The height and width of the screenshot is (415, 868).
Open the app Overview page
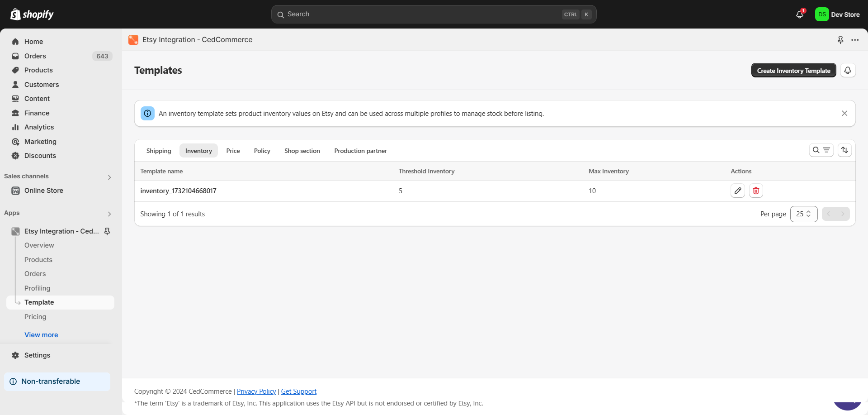pyautogui.click(x=39, y=245)
